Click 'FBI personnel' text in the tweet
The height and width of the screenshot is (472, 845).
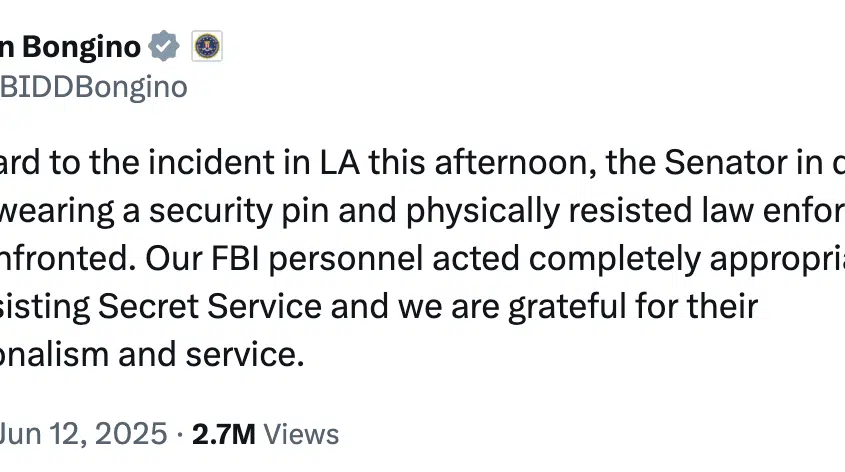tap(317, 259)
